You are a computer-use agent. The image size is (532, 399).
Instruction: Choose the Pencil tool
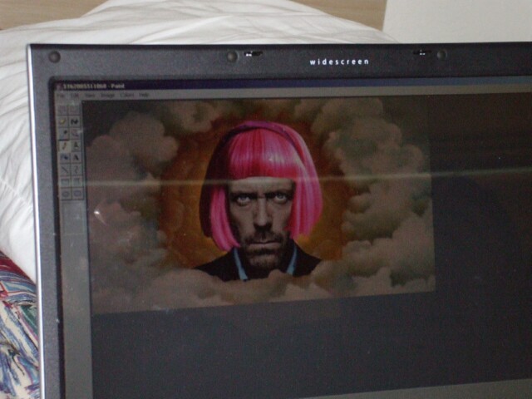pos(64,146)
